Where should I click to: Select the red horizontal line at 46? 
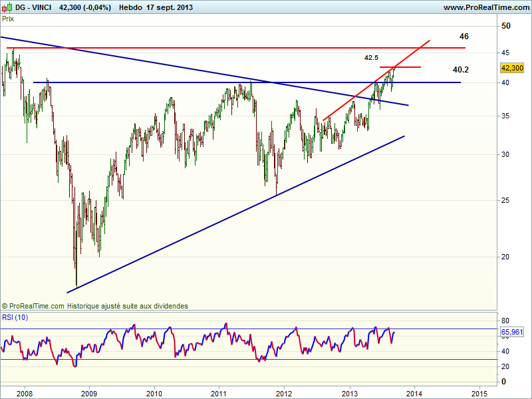(x=199, y=48)
